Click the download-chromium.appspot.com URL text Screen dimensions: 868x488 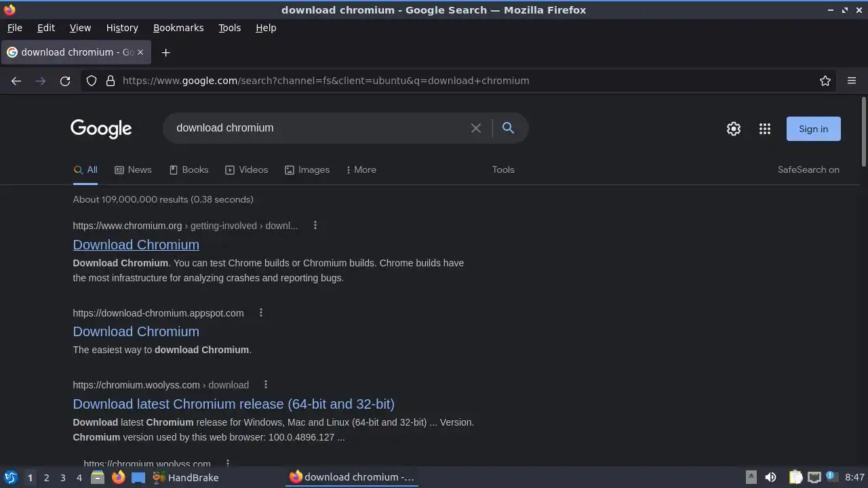coord(158,313)
